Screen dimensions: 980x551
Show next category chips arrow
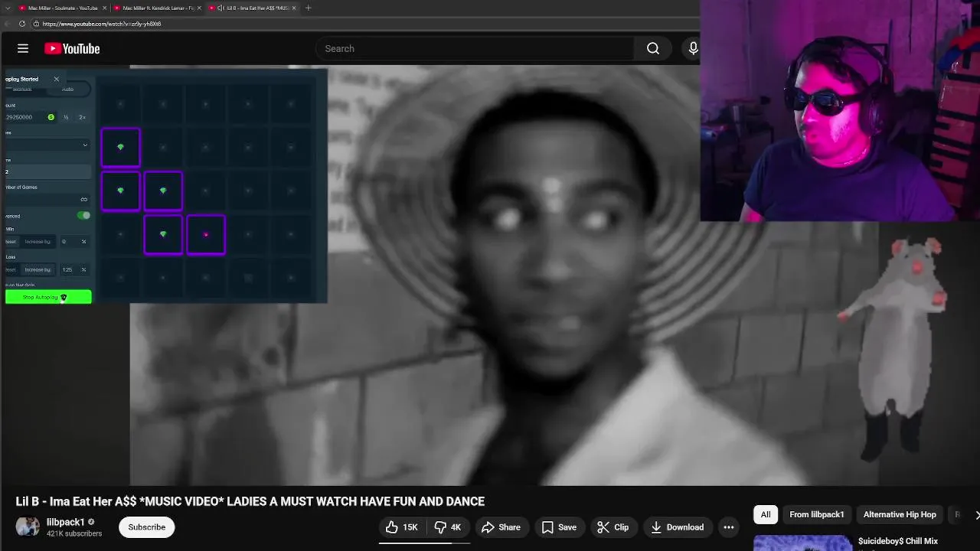click(977, 514)
